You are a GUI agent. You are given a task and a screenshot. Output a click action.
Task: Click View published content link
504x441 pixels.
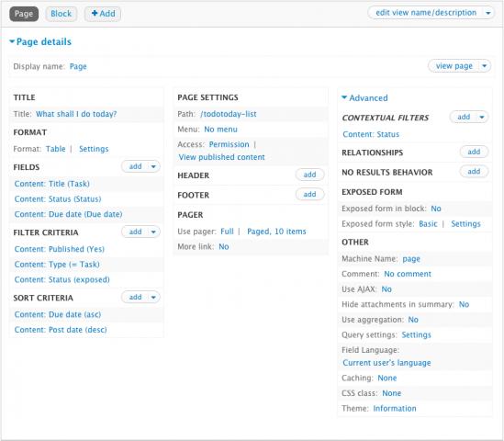tap(222, 157)
